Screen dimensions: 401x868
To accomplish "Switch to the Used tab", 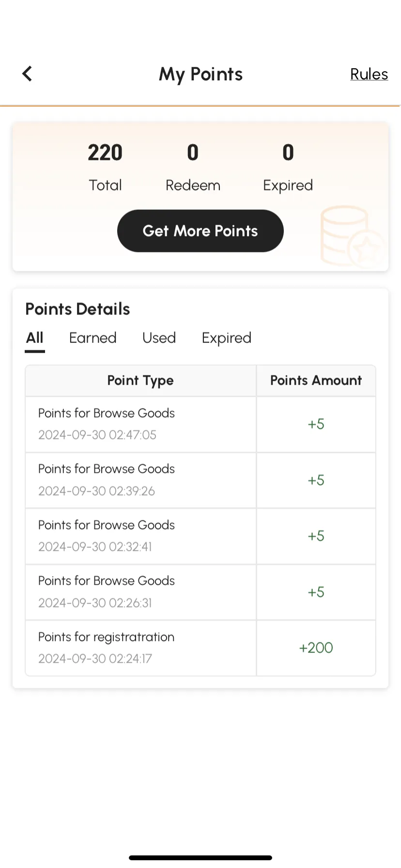I will pos(159,338).
